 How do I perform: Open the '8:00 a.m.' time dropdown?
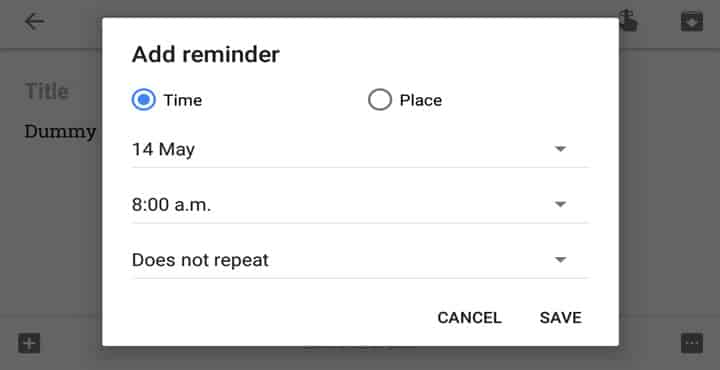point(360,205)
